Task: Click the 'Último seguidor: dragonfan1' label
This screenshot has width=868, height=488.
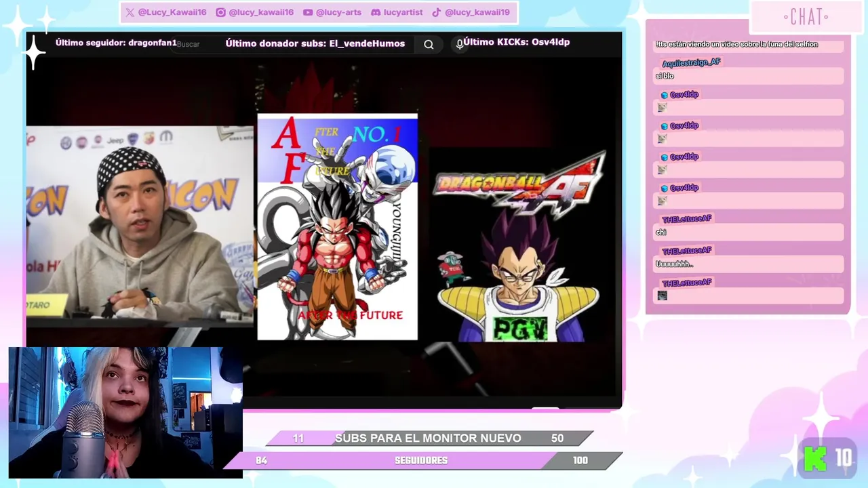Action: click(116, 43)
